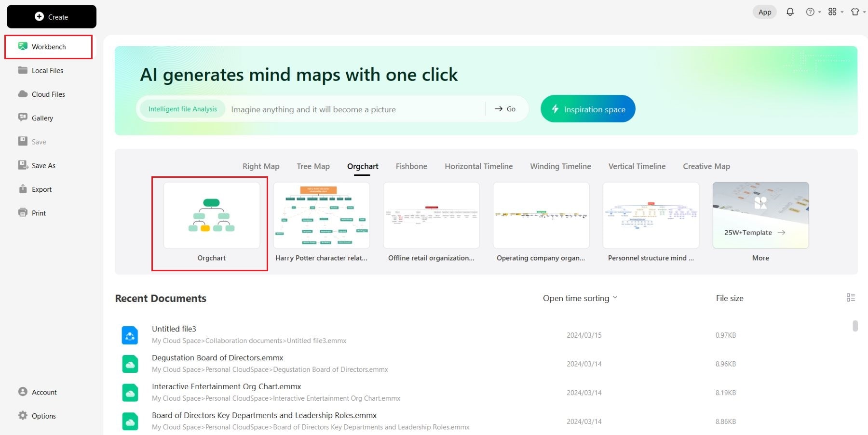This screenshot has height=435, width=868.
Task: Open the skin shirt icon menu
Action: (x=858, y=12)
